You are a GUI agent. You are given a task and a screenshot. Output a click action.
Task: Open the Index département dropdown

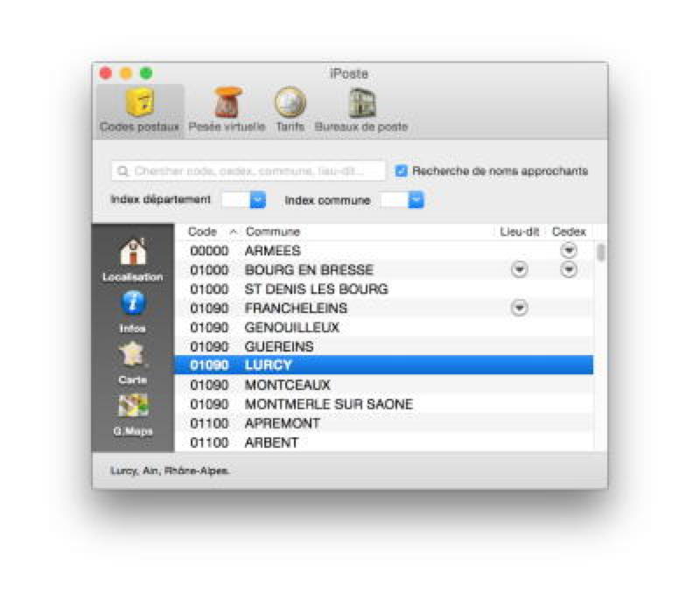pyautogui.click(x=257, y=200)
